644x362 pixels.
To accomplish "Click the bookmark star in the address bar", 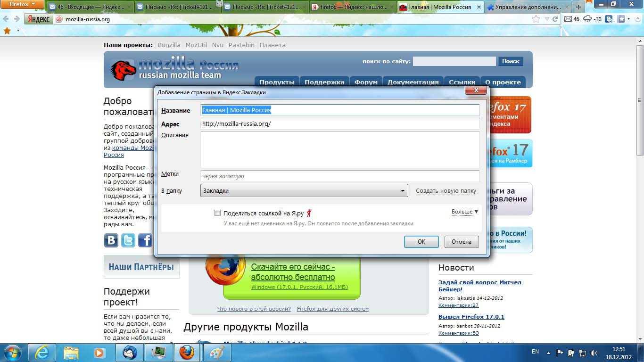I will point(536,19).
